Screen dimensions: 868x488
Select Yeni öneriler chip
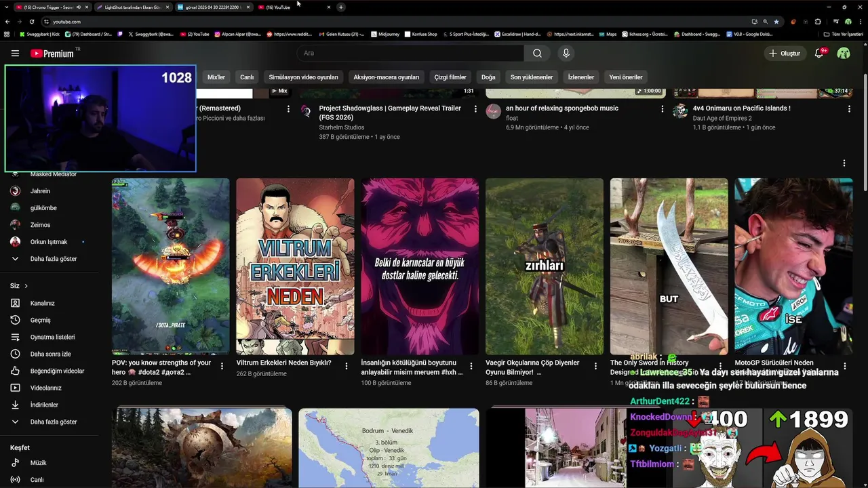[x=626, y=77]
